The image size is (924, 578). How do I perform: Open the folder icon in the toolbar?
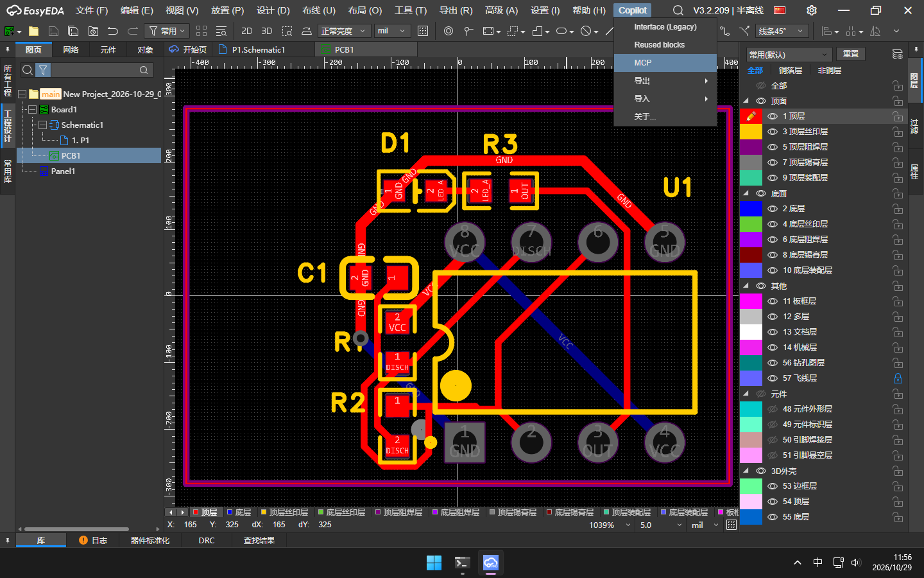[x=34, y=31]
